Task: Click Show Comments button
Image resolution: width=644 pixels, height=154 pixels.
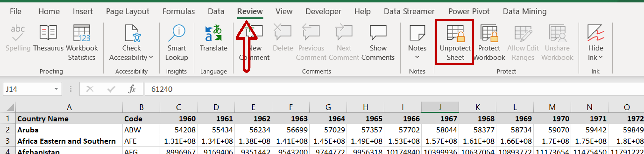Action: click(378, 43)
